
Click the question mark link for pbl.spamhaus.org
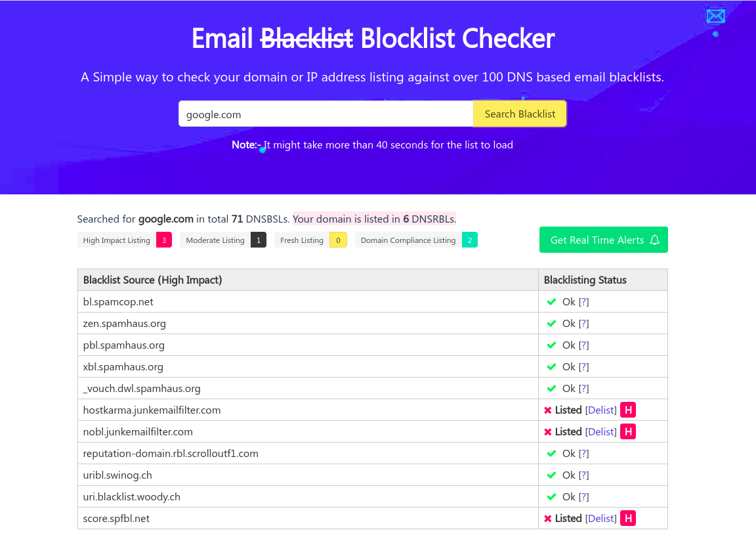(584, 345)
